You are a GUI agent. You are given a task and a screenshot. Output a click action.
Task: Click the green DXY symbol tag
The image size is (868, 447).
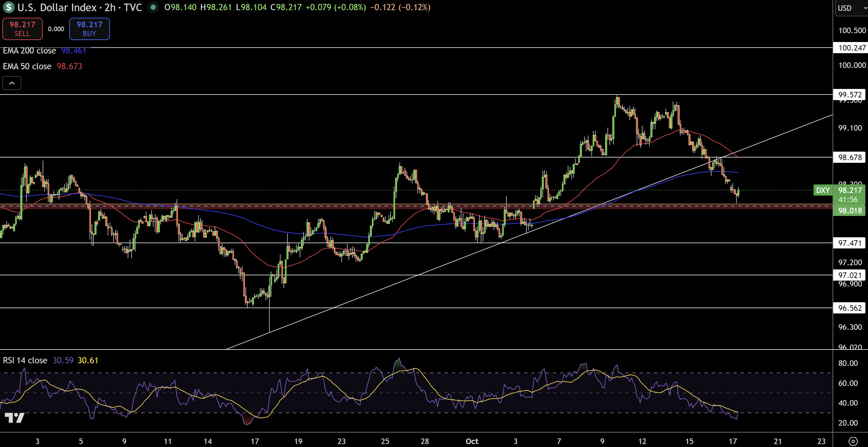click(x=822, y=190)
